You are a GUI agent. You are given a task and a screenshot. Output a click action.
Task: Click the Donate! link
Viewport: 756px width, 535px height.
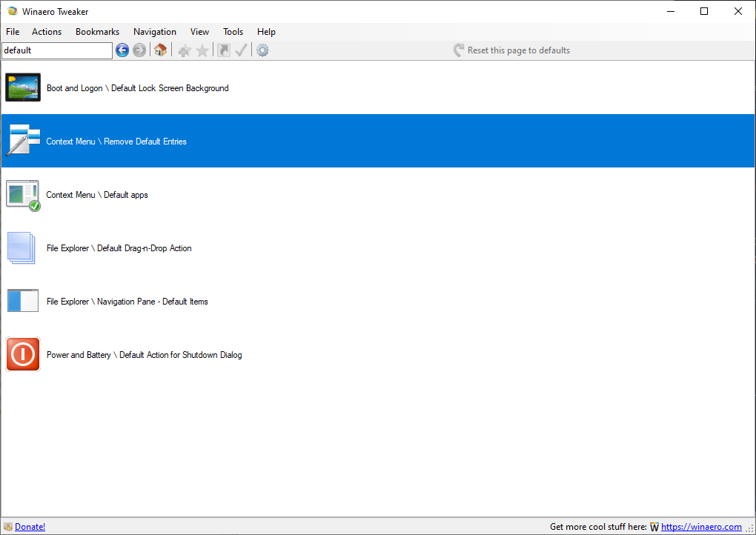coord(31,526)
